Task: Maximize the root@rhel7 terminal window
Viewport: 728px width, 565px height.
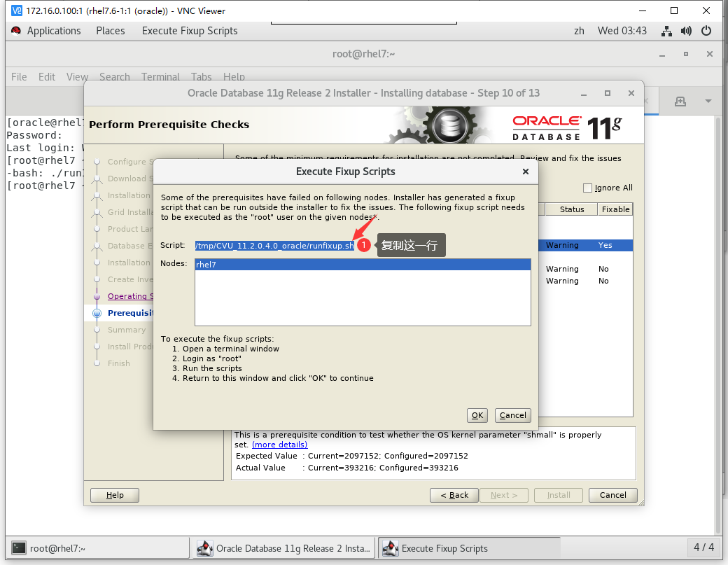Action: pos(686,55)
